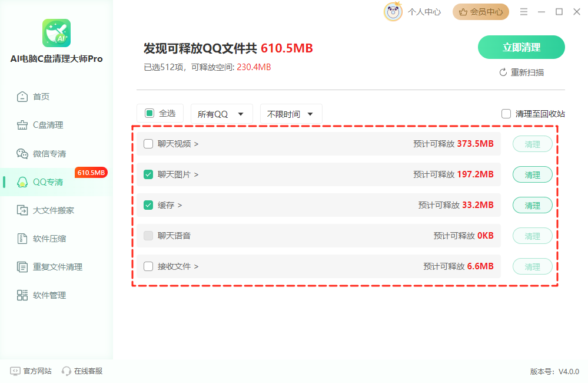Click the 立即清理 button
This screenshot has width=588, height=383.
point(521,47)
